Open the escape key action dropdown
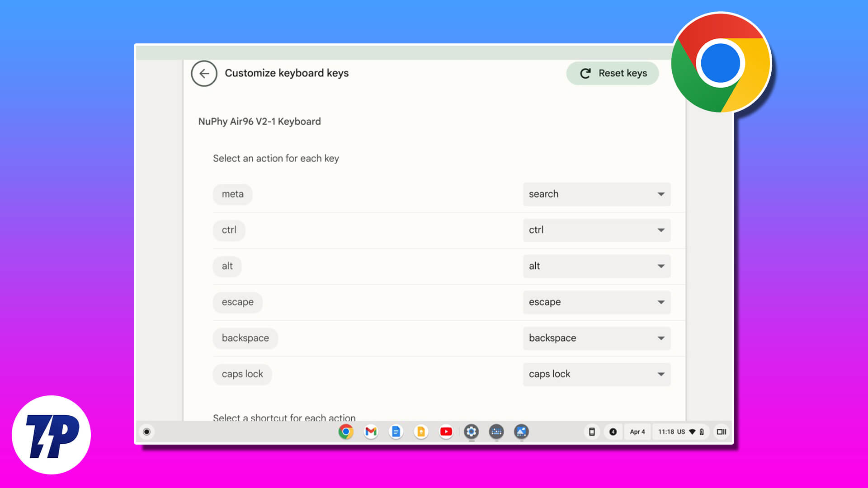This screenshot has width=868, height=488. (x=597, y=302)
